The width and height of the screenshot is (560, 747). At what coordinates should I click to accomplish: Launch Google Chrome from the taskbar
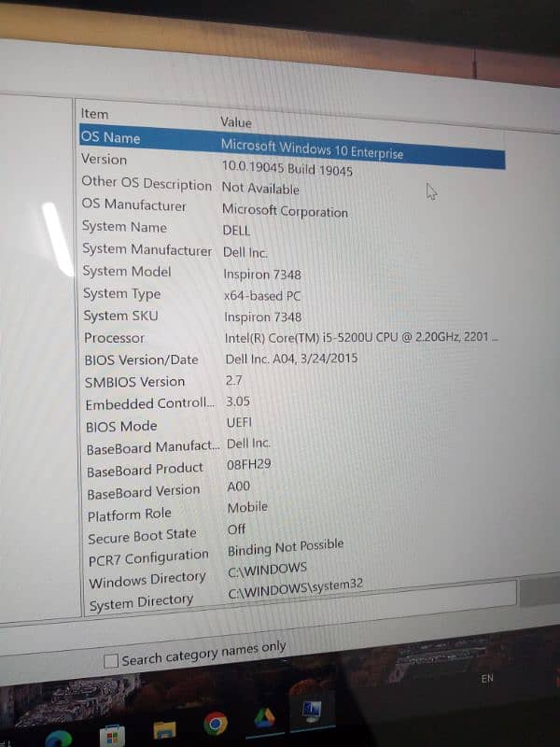click(x=216, y=725)
